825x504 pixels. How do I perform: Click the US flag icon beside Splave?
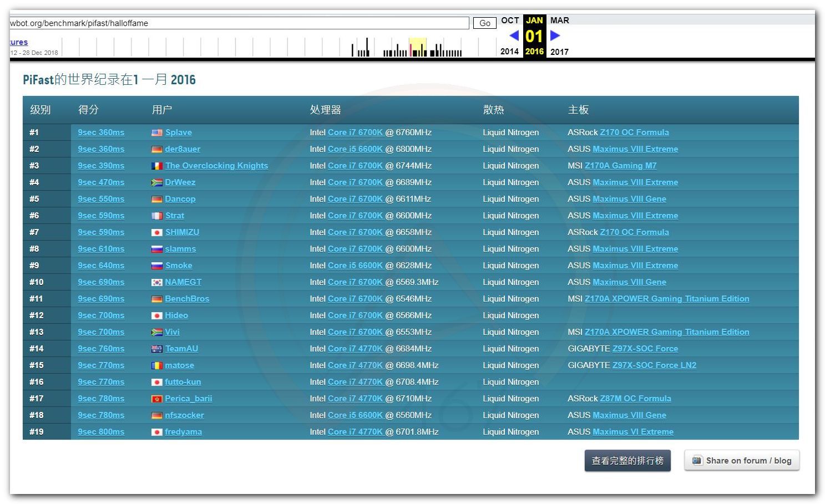click(x=157, y=133)
